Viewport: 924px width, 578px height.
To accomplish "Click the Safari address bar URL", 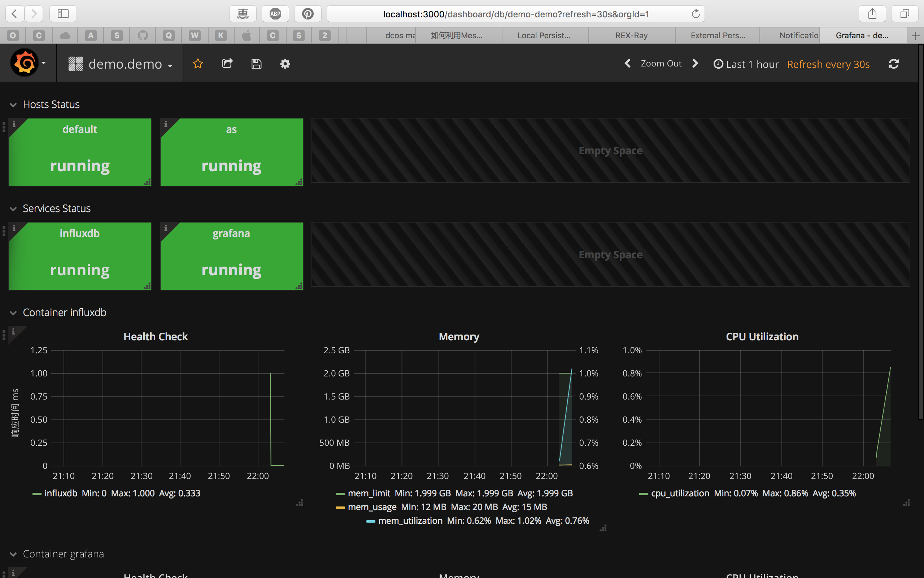I will coord(516,14).
